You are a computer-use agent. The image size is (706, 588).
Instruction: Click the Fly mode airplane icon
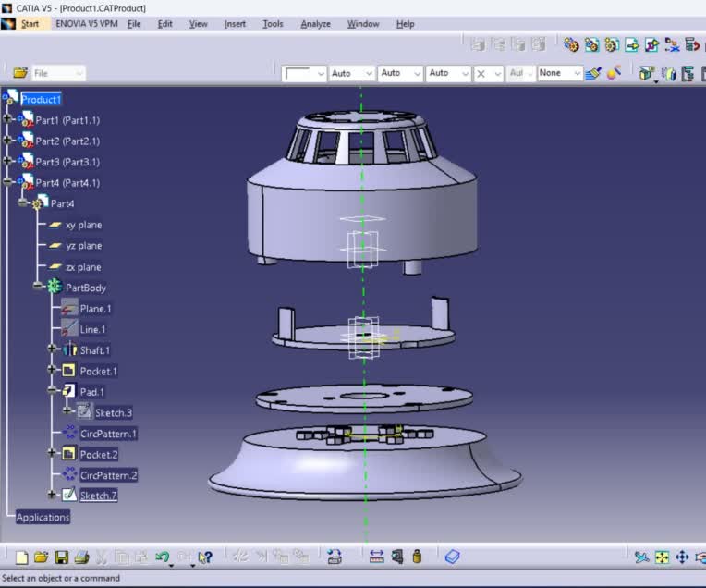641,557
